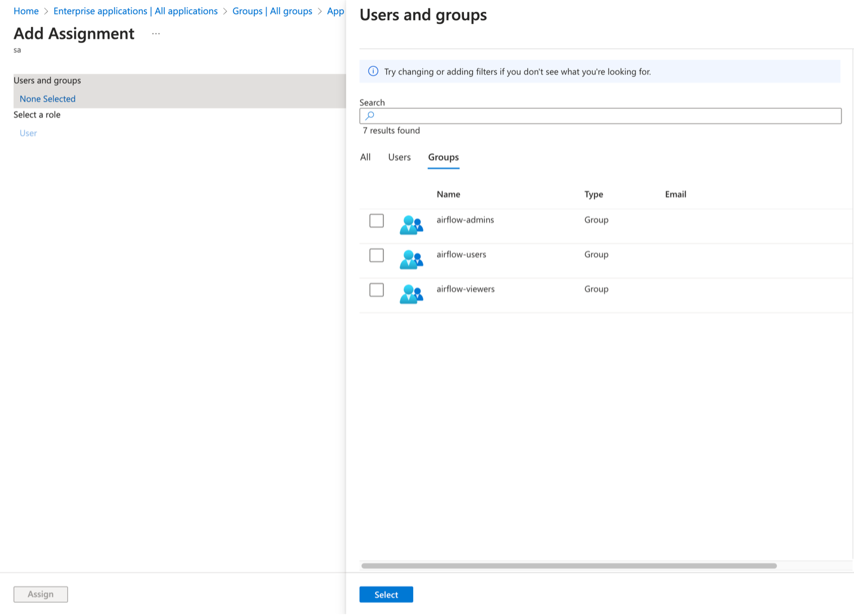Check the airflow-admins checkbox

(376, 221)
